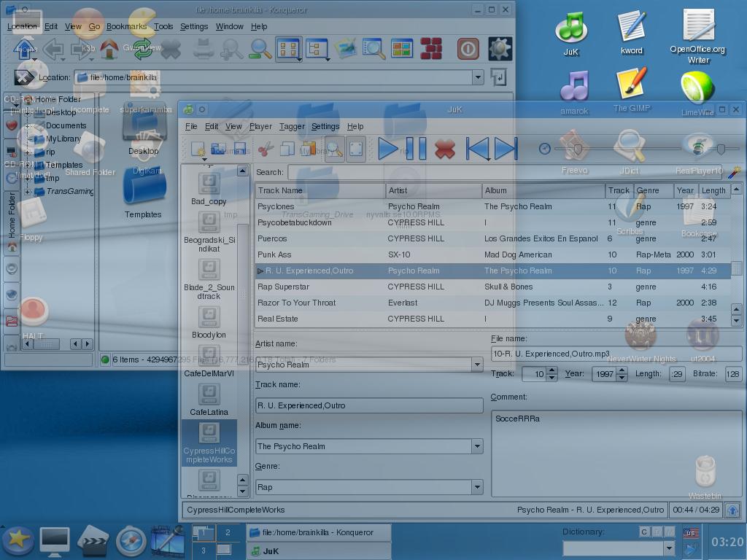Viewport: 747px width, 560px height.
Task: Click the red bricks icon in Konqueror toolbar
Action: click(431, 49)
